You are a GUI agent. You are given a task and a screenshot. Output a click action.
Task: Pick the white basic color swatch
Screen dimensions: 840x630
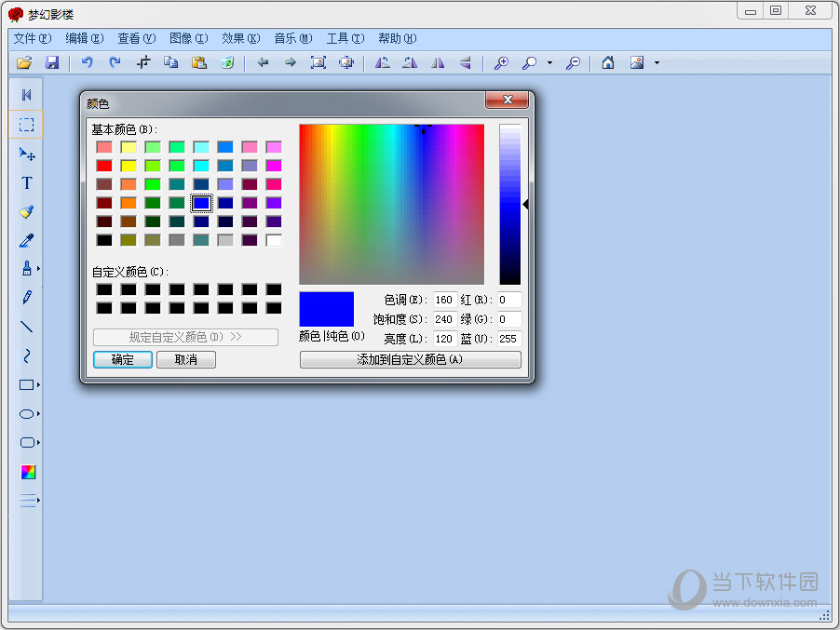coord(274,240)
